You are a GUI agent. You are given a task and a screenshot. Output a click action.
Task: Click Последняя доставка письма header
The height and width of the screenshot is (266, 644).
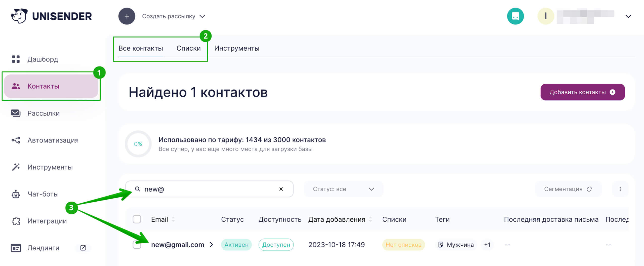coord(551,219)
